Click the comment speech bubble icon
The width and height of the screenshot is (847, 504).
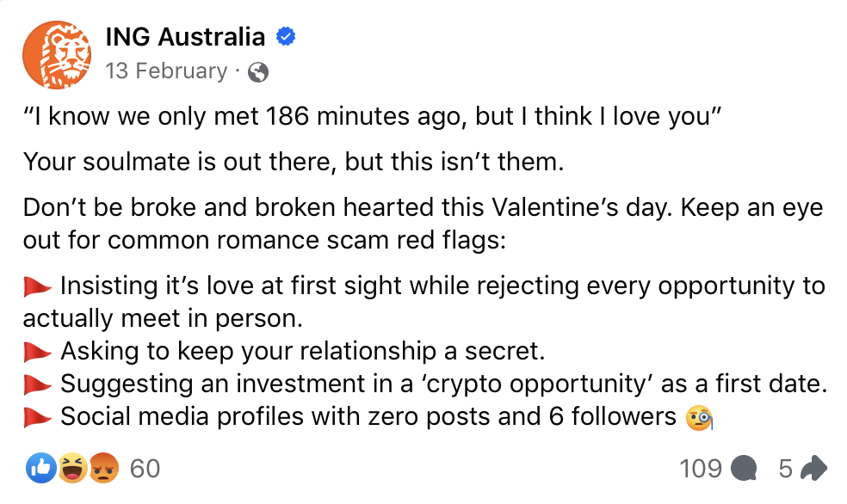[x=742, y=469]
